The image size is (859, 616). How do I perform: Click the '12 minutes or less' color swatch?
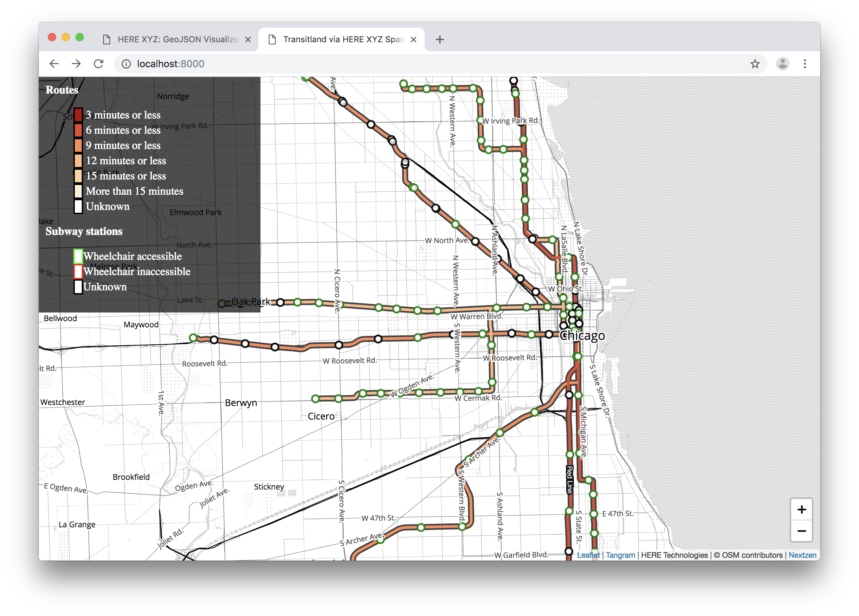coord(78,161)
